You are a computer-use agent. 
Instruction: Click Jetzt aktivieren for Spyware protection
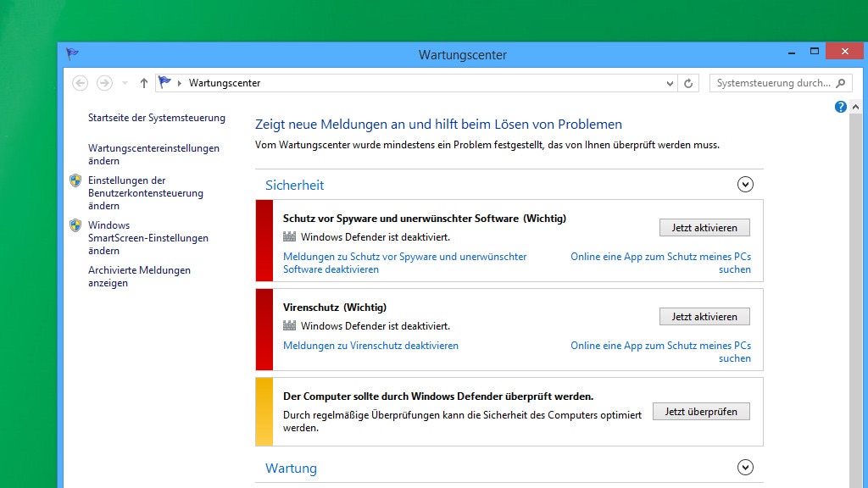point(704,227)
